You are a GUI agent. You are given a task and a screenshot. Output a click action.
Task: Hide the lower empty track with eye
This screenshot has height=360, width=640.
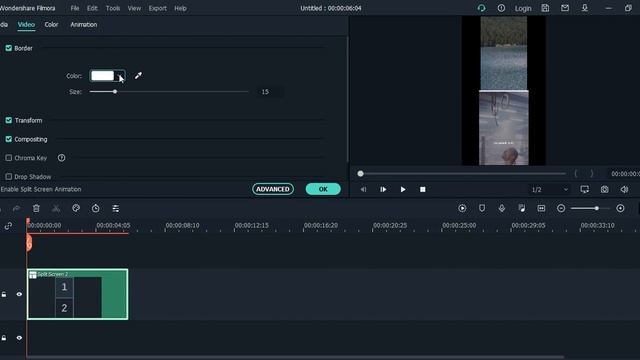pos(19,338)
